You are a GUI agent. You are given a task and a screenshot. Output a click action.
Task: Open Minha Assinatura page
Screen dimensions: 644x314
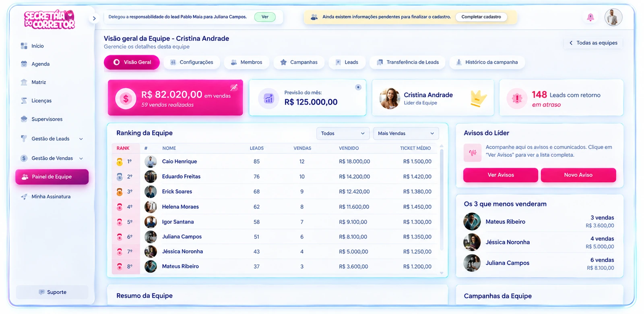pyautogui.click(x=52, y=197)
